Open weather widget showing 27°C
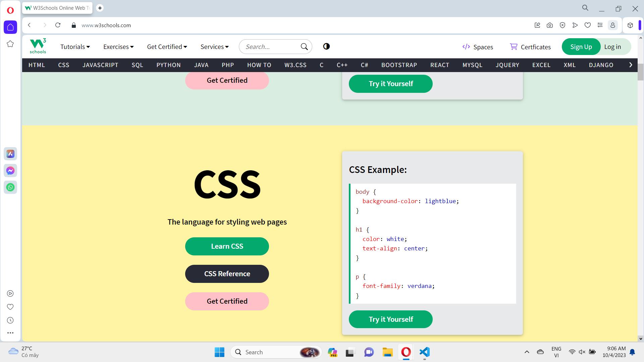644x362 pixels. 23,352
